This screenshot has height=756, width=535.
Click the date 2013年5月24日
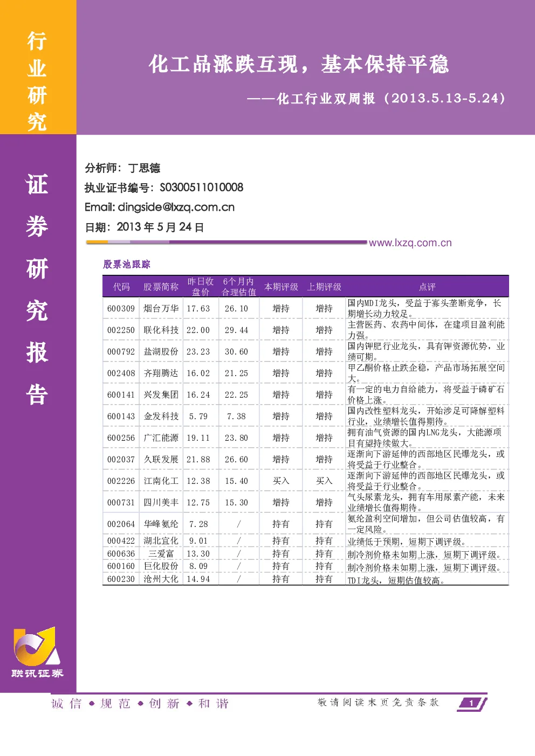160,227
